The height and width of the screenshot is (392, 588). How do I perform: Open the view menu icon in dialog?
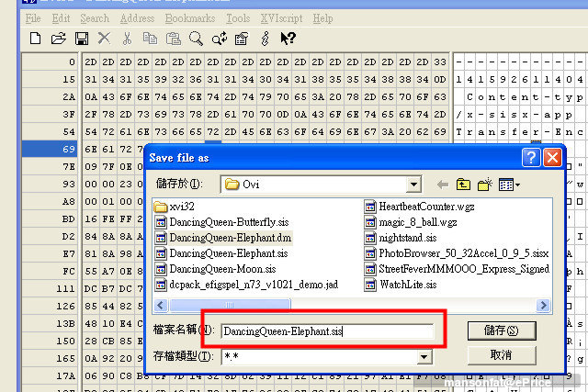(x=509, y=185)
